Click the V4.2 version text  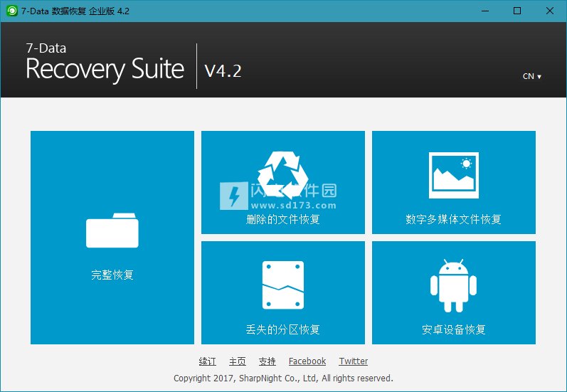tap(223, 71)
